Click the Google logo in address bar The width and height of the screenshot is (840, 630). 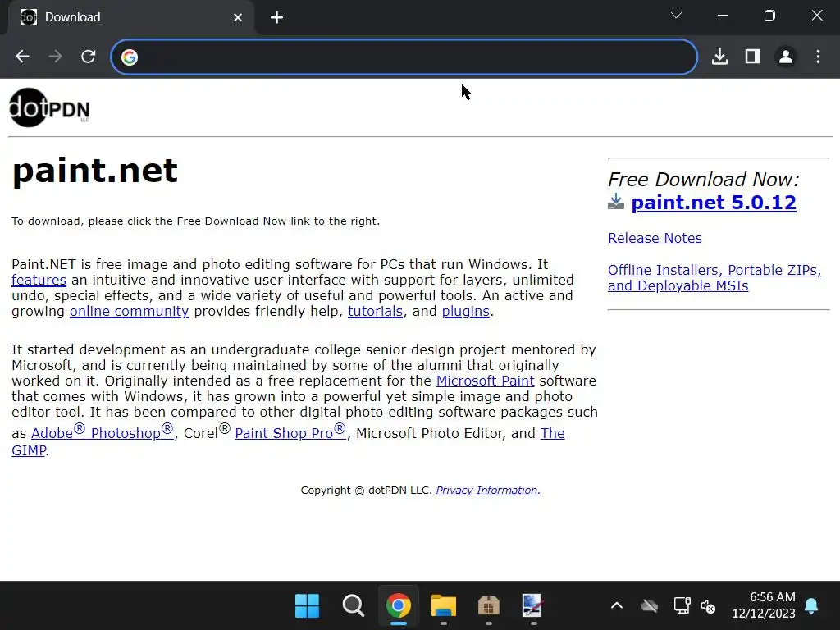[x=129, y=57]
